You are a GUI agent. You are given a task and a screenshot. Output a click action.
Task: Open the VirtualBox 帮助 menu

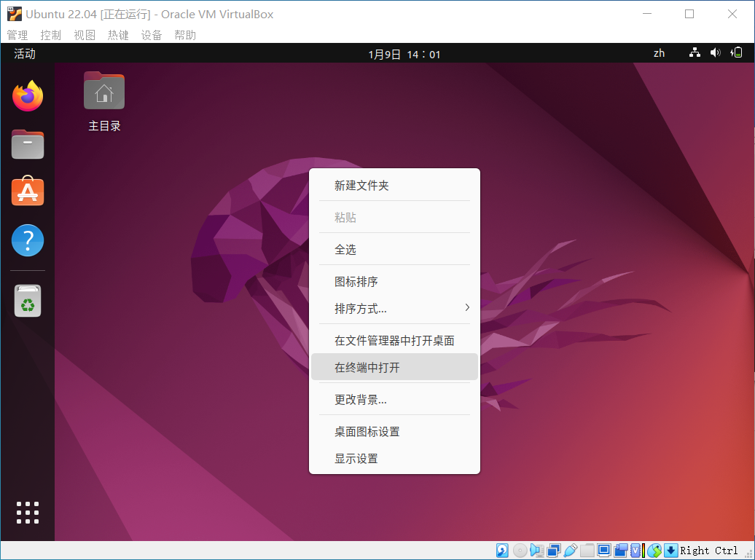pos(185,35)
